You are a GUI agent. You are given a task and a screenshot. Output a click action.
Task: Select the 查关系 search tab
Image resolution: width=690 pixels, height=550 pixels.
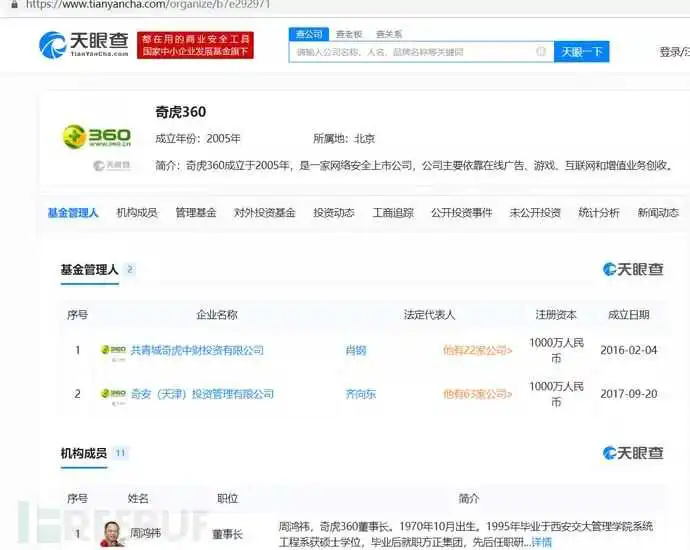[x=389, y=34]
